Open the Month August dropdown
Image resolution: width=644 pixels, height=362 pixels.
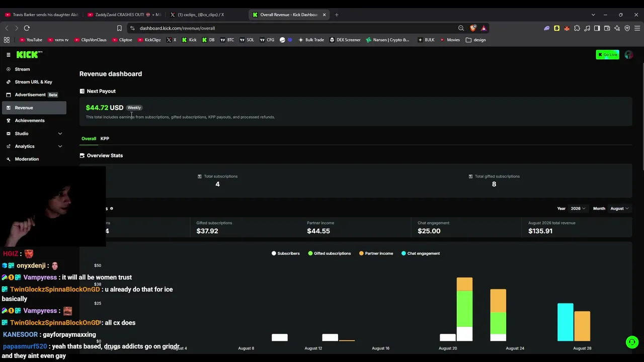pyautogui.click(x=619, y=209)
